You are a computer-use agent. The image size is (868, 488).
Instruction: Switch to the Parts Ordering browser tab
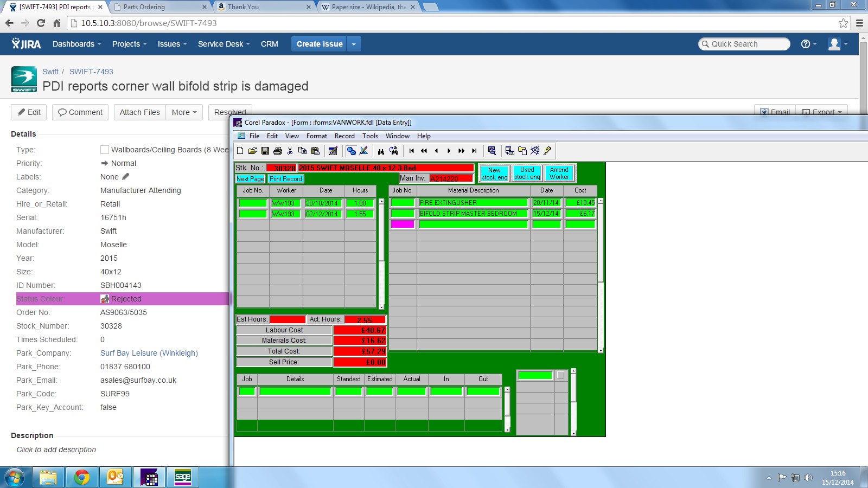coord(160,7)
